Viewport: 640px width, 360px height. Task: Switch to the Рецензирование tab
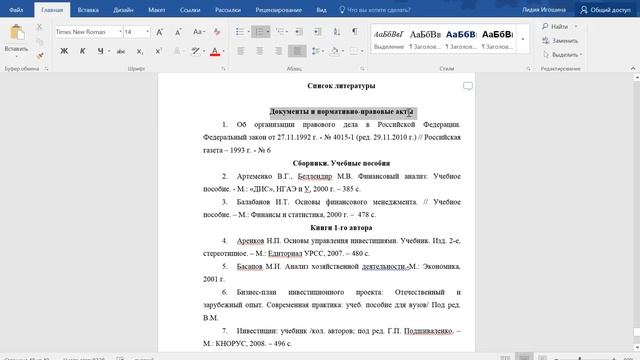point(279,10)
